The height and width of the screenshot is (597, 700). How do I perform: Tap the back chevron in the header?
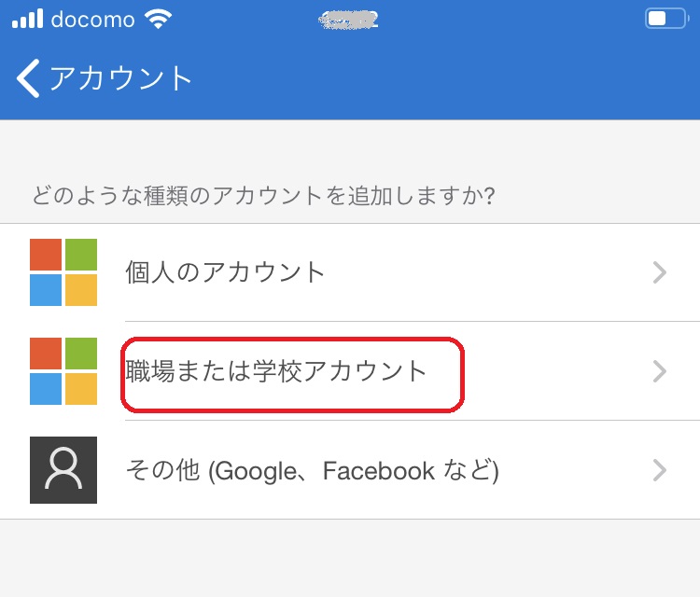point(28,78)
